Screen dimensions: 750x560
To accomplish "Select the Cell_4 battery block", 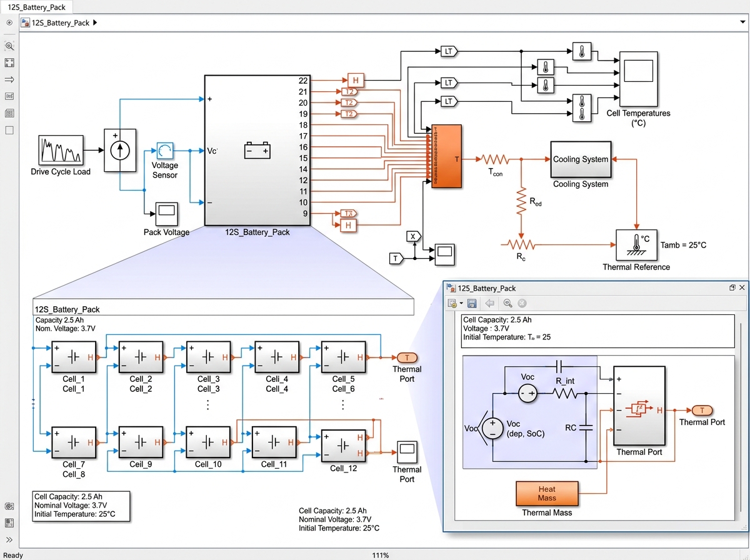I will (277, 357).
